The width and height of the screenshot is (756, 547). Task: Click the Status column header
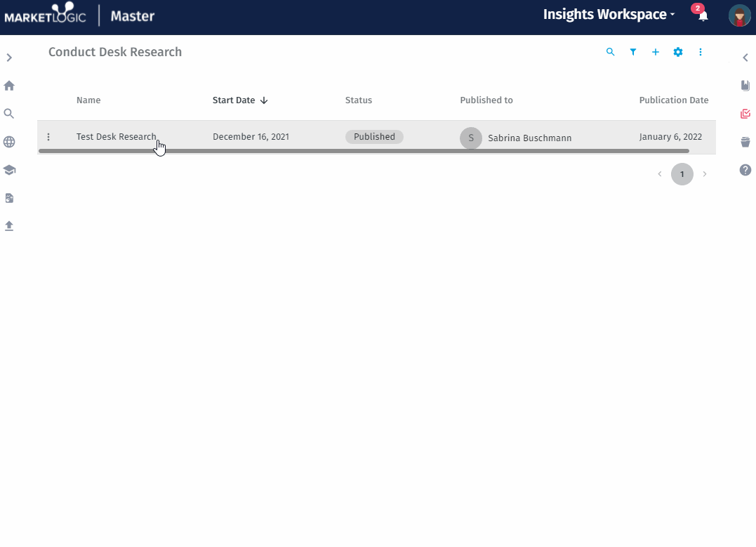[x=358, y=100]
